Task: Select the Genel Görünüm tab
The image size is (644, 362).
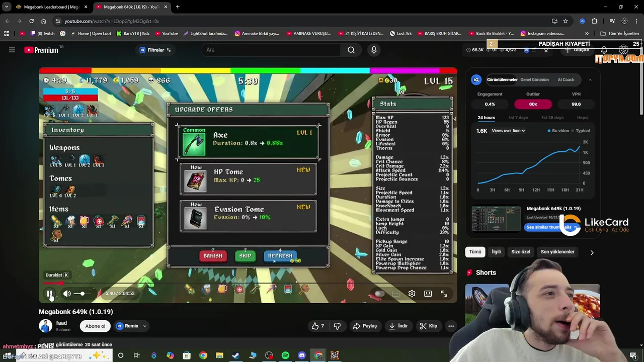Action: pos(534,79)
